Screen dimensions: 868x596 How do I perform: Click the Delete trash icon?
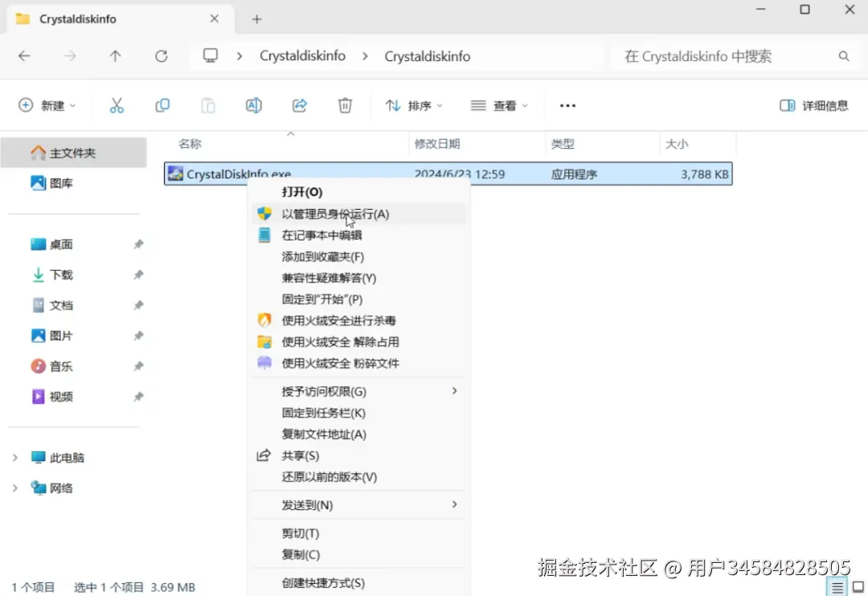coord(345,105)
